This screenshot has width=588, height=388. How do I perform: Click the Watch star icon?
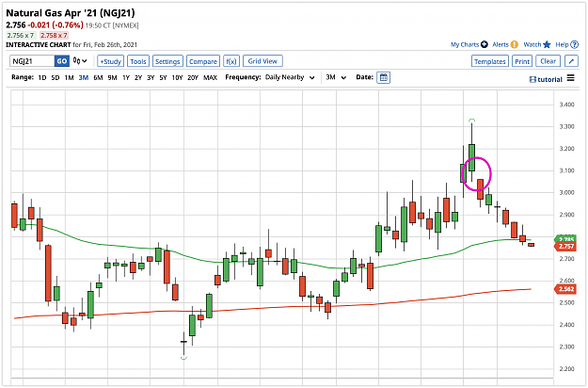pyautogui.click(x=547, y=44)
